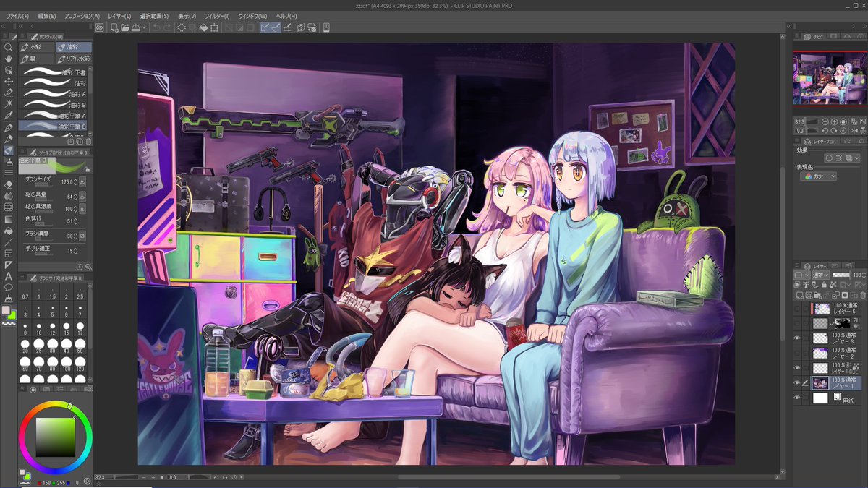Select the Operation object cube tool

pos(9,70)
